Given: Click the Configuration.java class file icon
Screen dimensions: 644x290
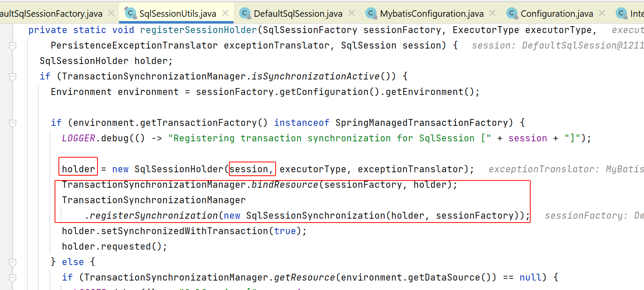Looking at the screenshot, I should [512, 13].
